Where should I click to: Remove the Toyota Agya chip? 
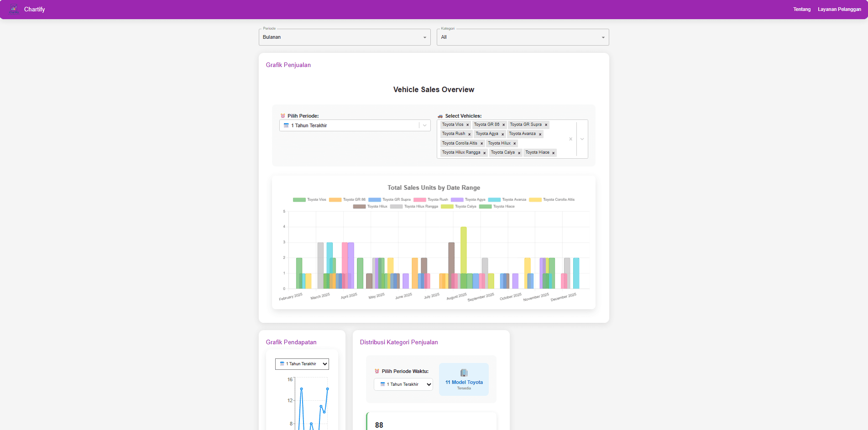(x=502, y=134)
